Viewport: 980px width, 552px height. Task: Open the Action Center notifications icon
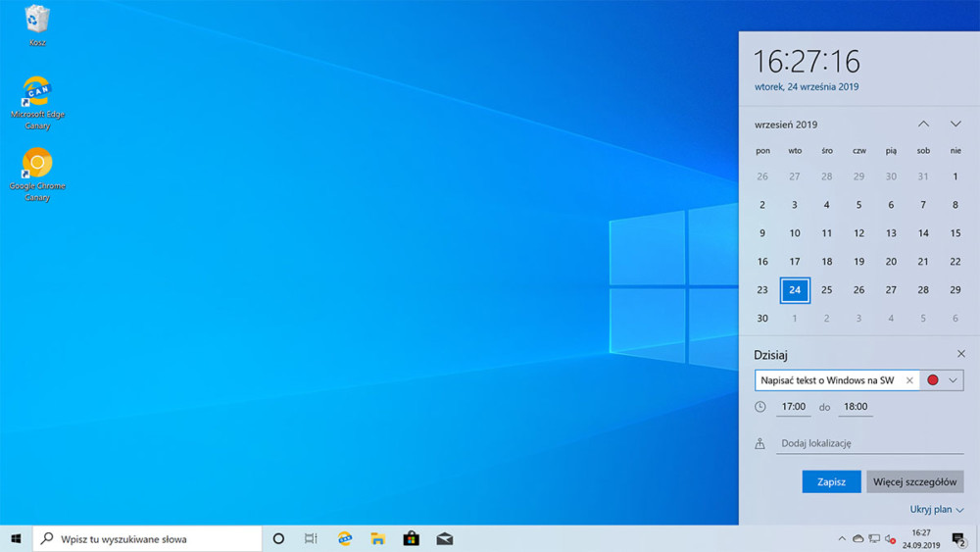pyautogui.click(x=959, y=539)
